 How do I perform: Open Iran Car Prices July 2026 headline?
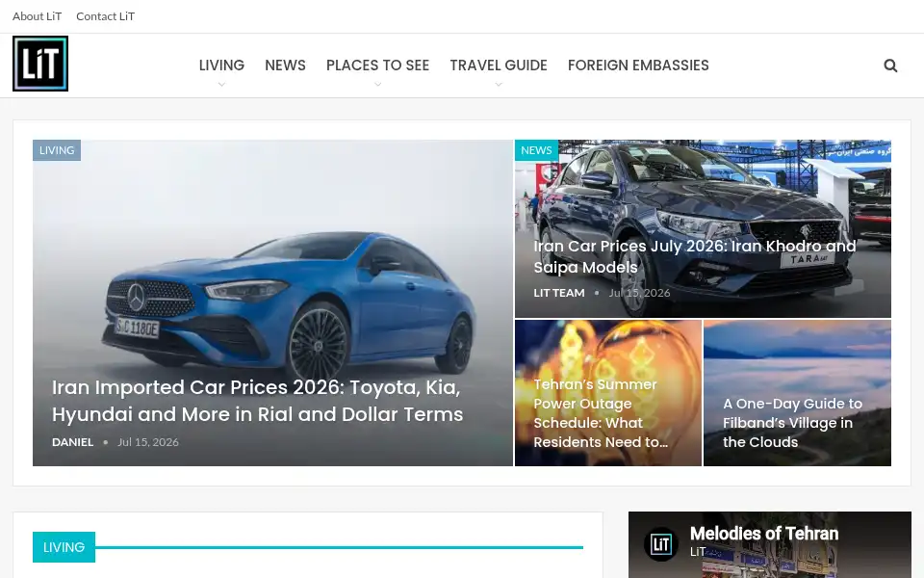click(x=695, y=256)
